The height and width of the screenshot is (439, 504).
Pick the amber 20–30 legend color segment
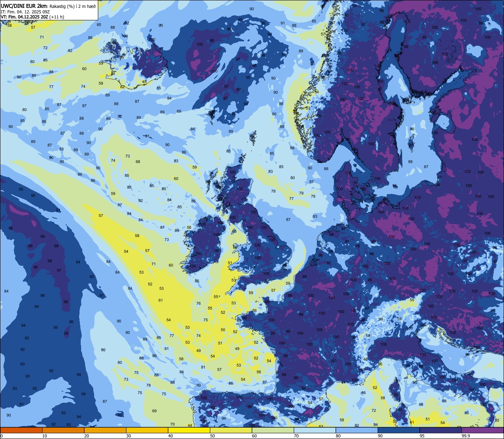coord(105,430)
